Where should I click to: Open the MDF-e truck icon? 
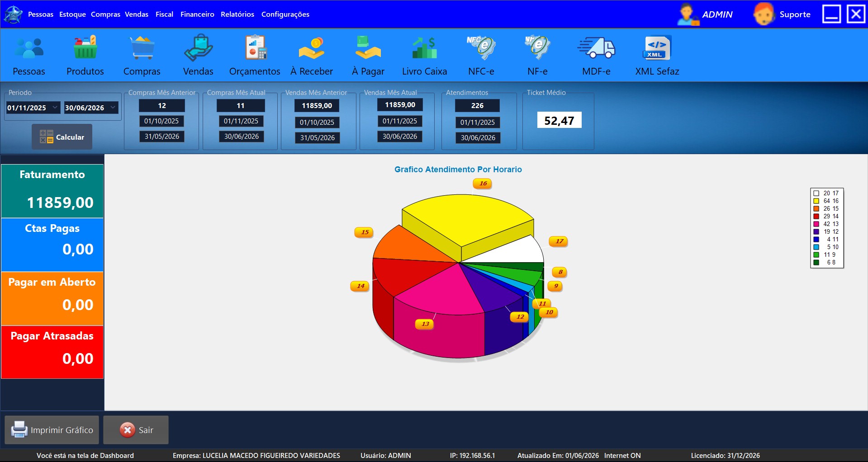596,48
